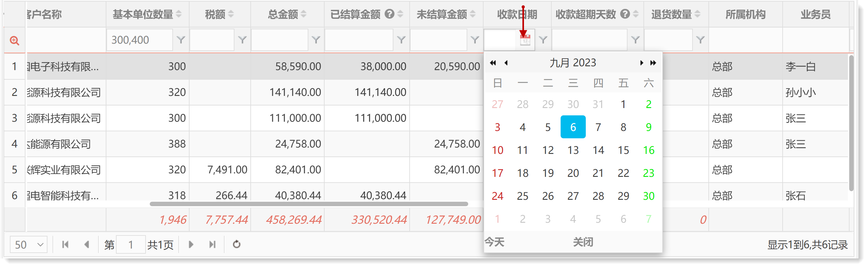868x268 pixels.
Task: Sort by 基本单位数量 column arrows
Action: (x=179, y=14)
